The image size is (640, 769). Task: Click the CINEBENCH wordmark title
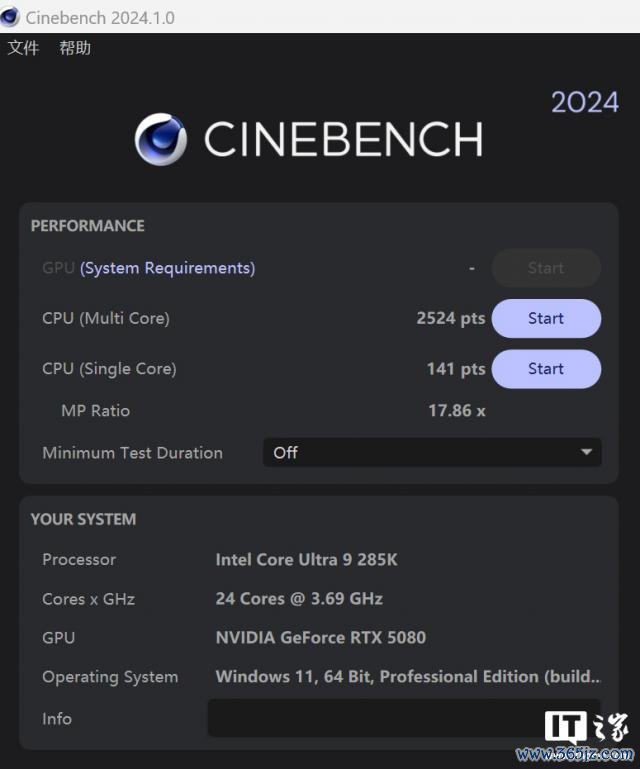coord(343,139)
